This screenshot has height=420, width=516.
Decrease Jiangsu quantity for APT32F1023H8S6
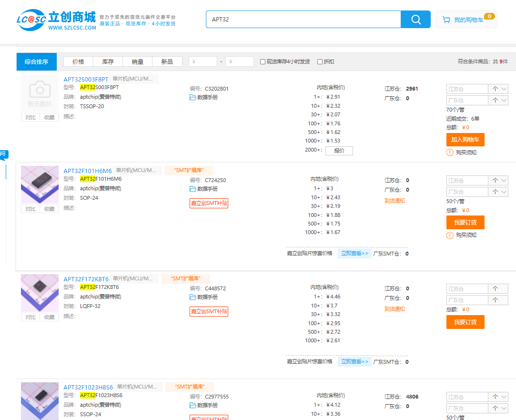tap(504, 397)
